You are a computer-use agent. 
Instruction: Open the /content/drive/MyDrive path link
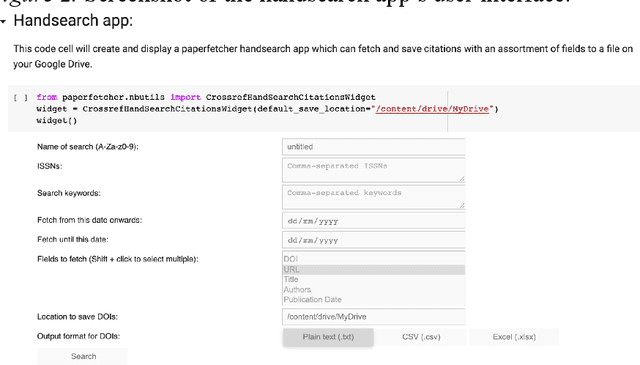coord(432,109)
